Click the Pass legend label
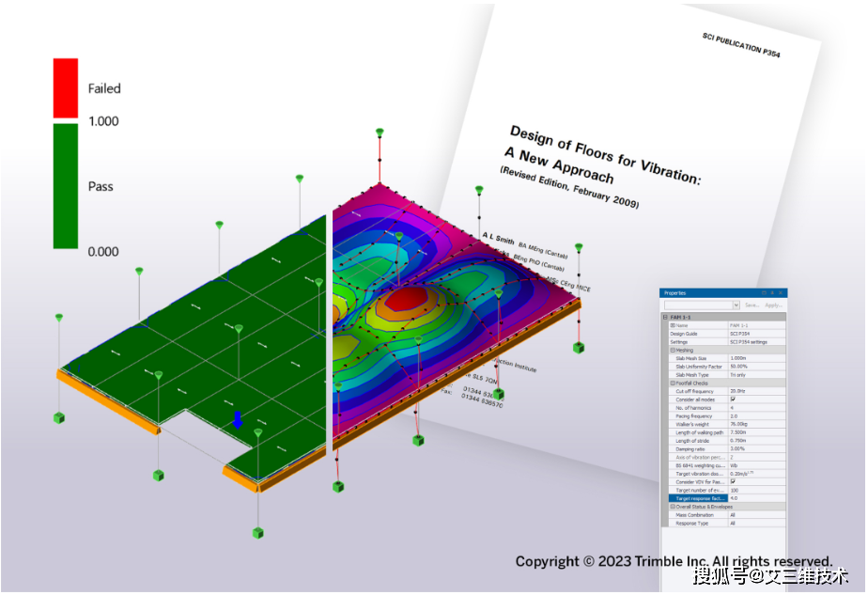The height and width of the screenshot is (595, 868). [101, 187]
